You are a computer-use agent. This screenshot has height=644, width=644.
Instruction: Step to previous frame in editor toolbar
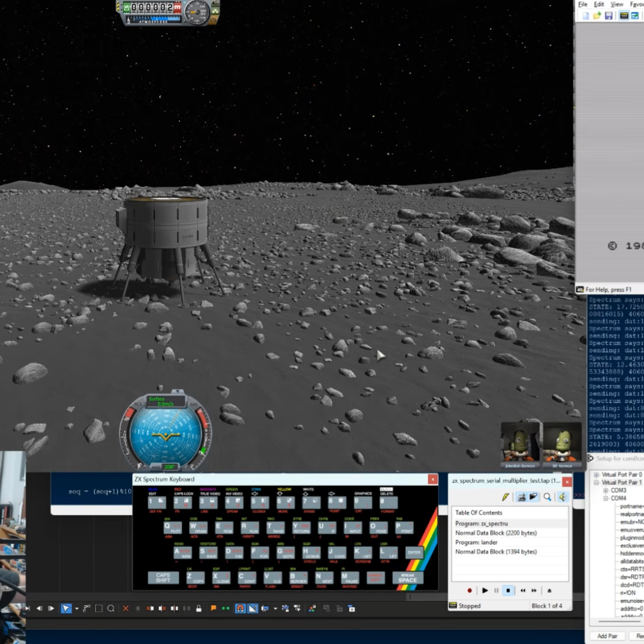(39, 608)
